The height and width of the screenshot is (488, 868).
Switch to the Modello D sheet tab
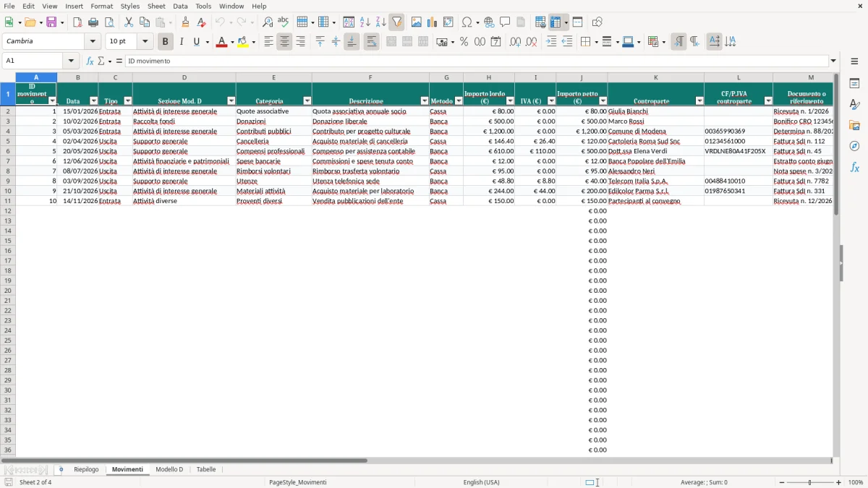coord(169,470)
